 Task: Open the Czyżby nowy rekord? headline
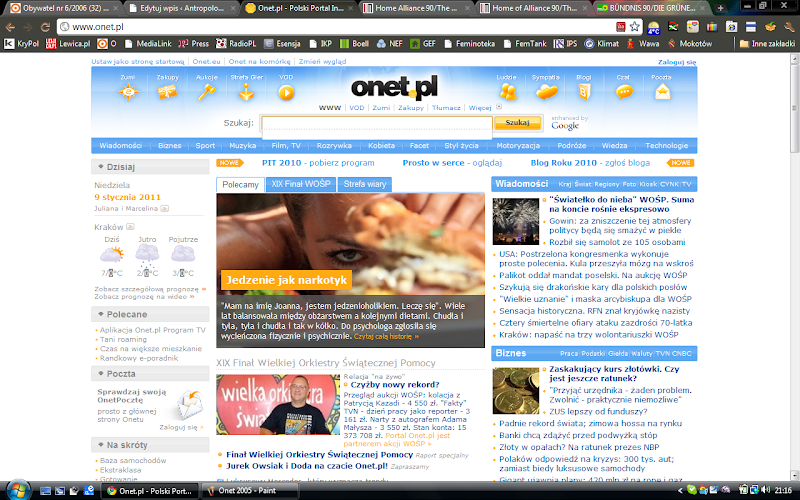(x=395, y=385)
